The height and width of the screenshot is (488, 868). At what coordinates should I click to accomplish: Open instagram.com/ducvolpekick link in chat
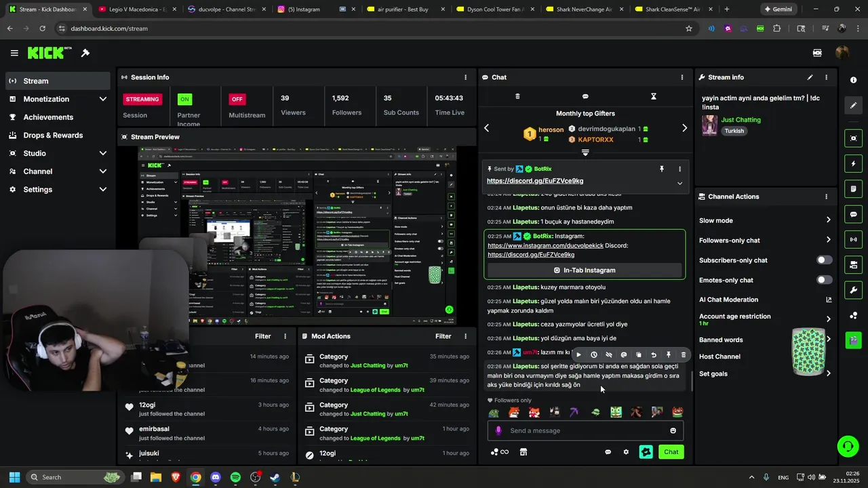pos(545,245)
